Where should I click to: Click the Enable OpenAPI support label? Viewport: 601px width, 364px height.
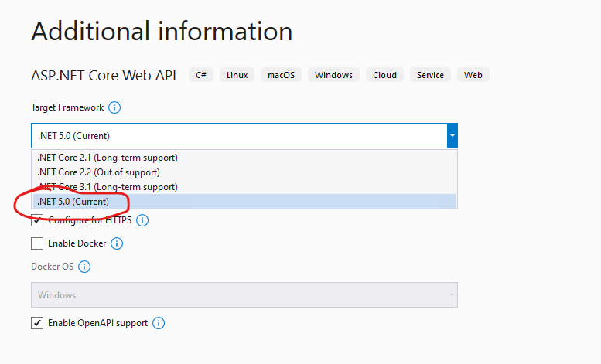97,323
